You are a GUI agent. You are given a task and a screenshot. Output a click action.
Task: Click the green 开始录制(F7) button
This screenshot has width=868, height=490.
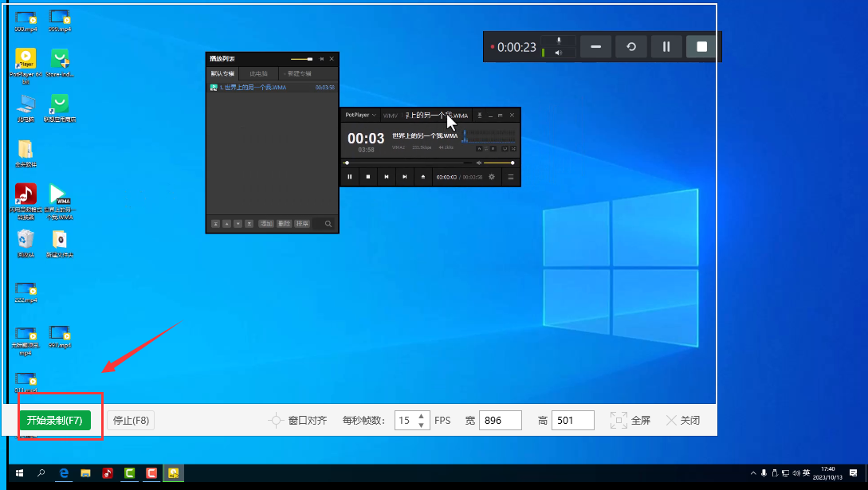(x=54, y=421)
